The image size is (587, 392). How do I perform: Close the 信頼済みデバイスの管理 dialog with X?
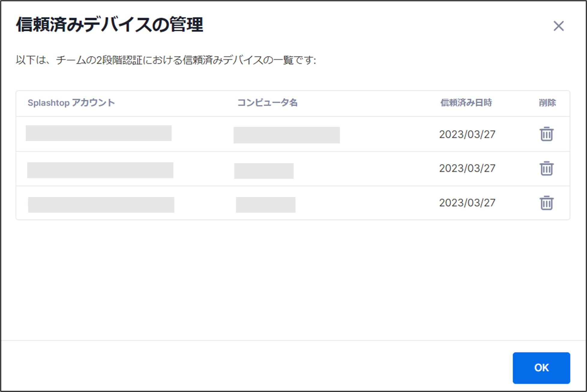click(x=559, y=26)
